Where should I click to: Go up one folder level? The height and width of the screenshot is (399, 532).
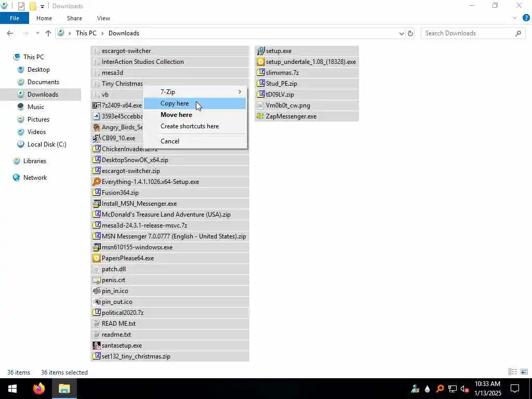pyautogui.click(x=48, y=33)
